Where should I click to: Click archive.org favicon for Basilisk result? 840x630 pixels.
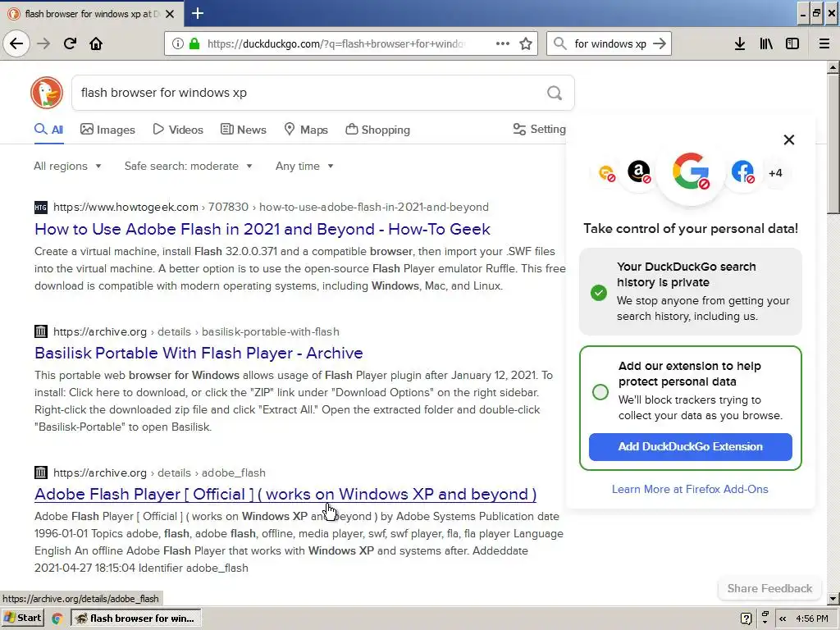pyautogui.click(x=41, y=331)
